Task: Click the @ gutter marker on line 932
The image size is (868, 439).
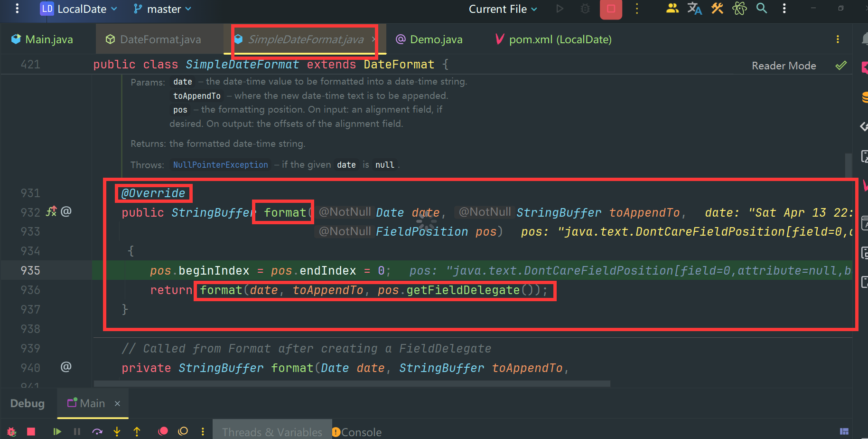Action: [66, 211]
